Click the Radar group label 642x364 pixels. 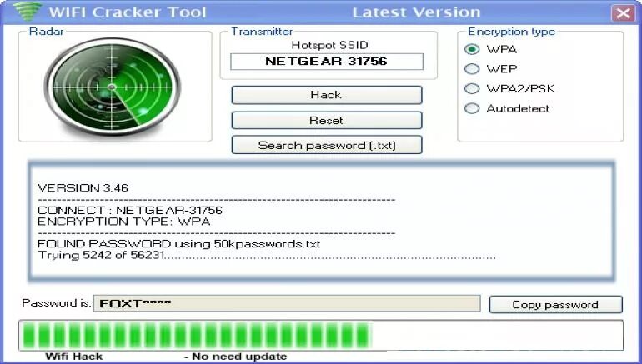pos(46,32)
